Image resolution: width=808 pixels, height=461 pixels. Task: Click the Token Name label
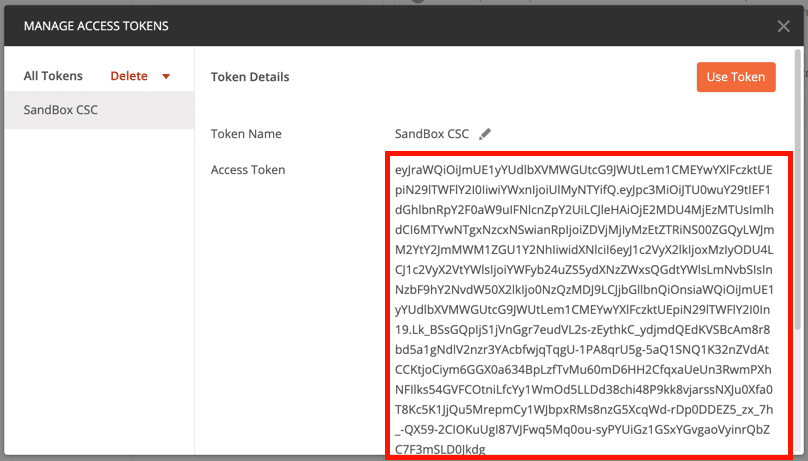coord(246,134)
